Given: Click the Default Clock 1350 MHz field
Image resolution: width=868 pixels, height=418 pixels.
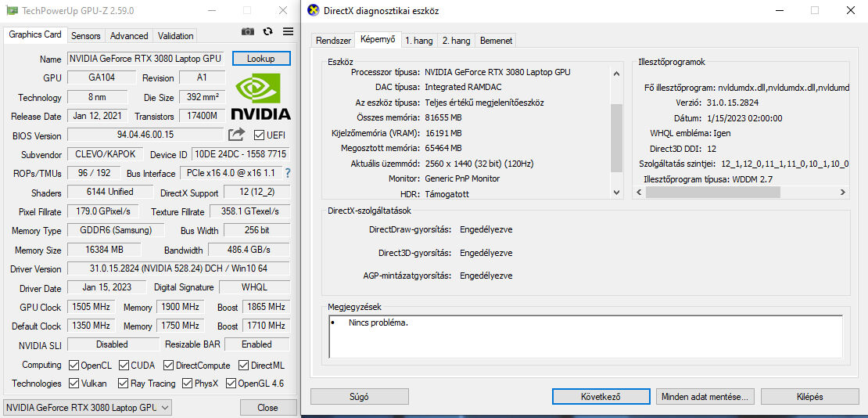Looking at the screenshot, I should coord(90,326).
